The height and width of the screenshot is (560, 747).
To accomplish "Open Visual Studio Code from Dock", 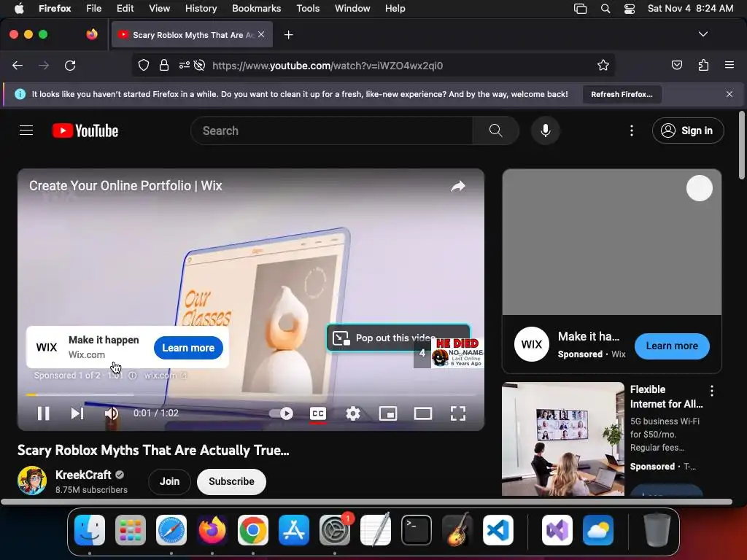I will click(x=498, y=530).
